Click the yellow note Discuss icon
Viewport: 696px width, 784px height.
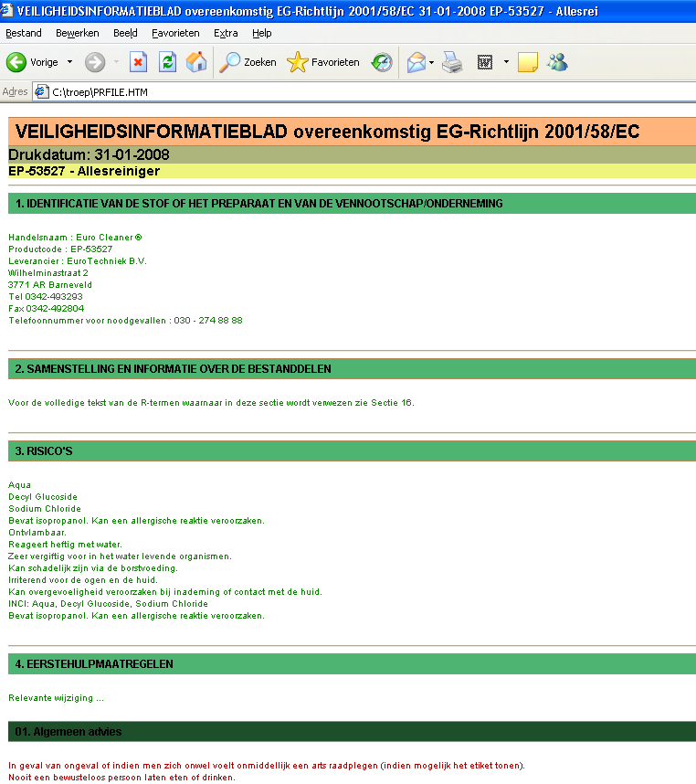528,62
